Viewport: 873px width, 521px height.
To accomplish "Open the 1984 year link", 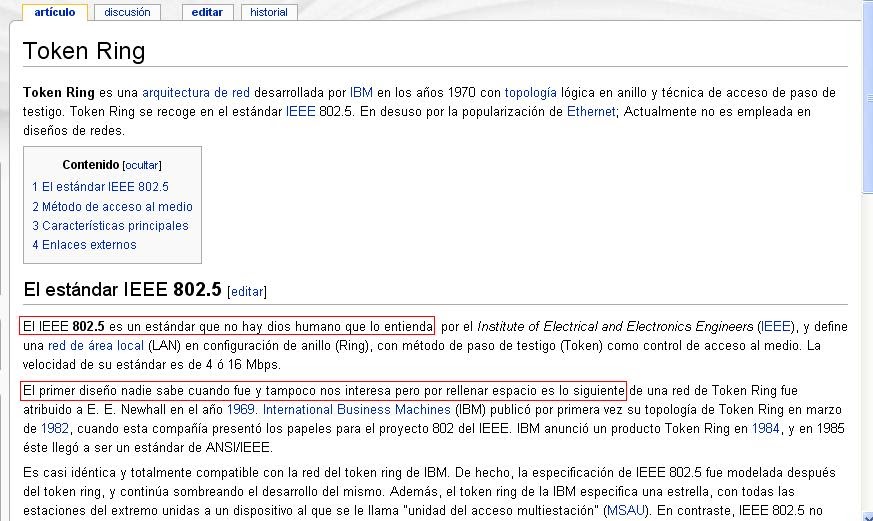I will (766, 429).
